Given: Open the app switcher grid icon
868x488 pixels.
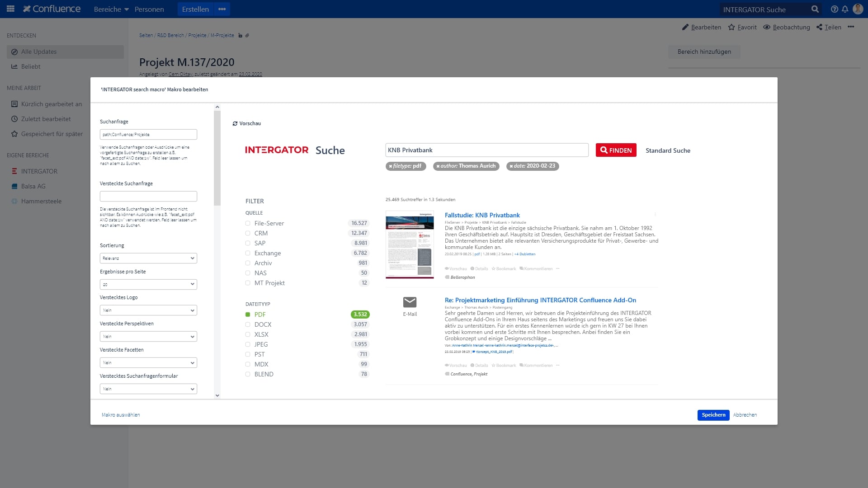Looking at the screenshot, I should pyautogui.click(x=11, y=9).
